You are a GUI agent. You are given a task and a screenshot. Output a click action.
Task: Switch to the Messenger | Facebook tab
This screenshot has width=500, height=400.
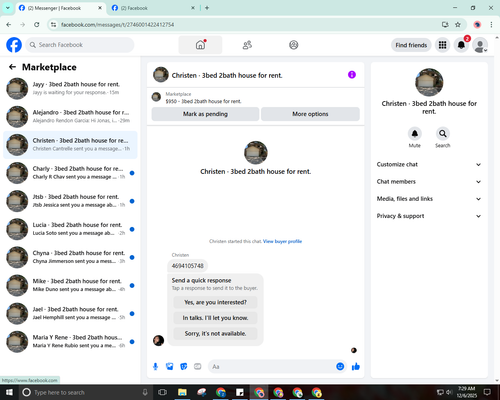pos(61,8)
